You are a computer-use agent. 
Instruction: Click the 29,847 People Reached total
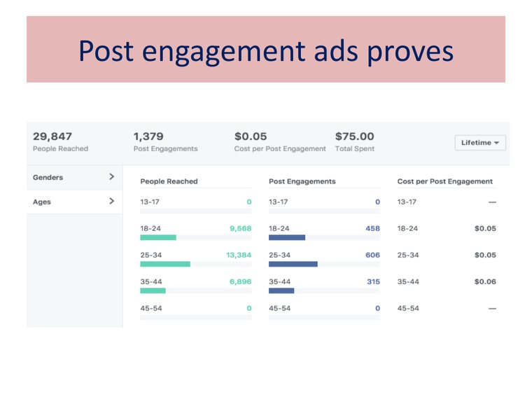(52, 136)
